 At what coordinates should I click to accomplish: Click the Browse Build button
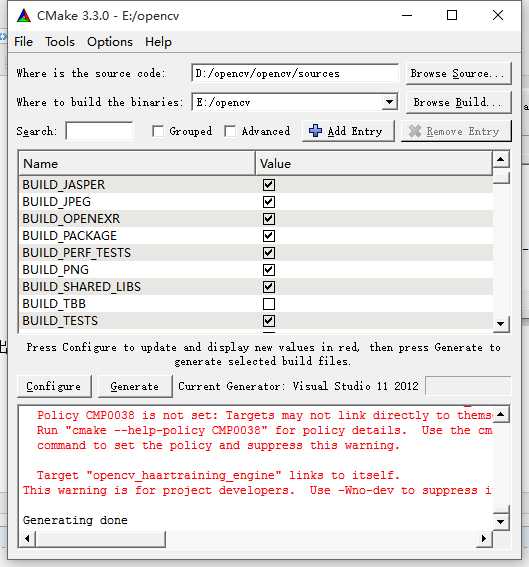tap(458, 103)
